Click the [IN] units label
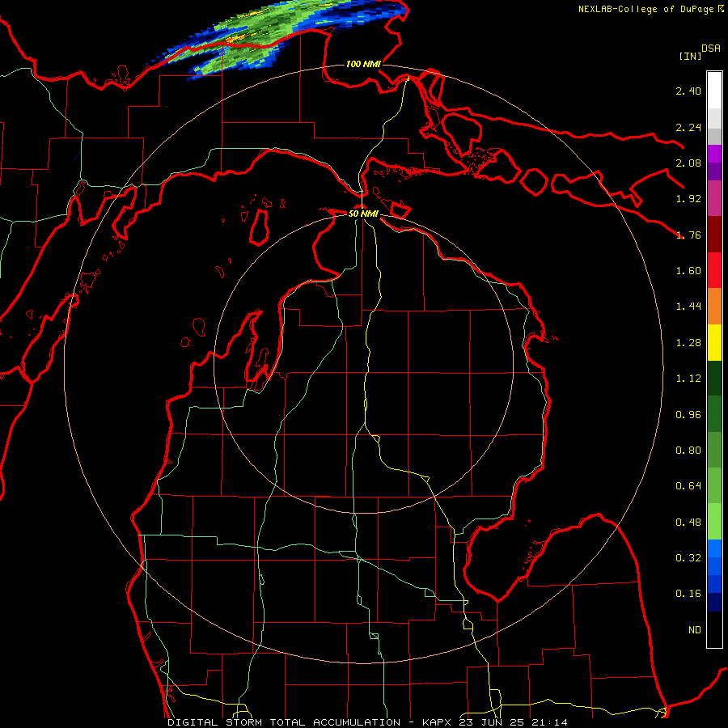This screenshot has width=728, height=728. click(x=690, y=56)
